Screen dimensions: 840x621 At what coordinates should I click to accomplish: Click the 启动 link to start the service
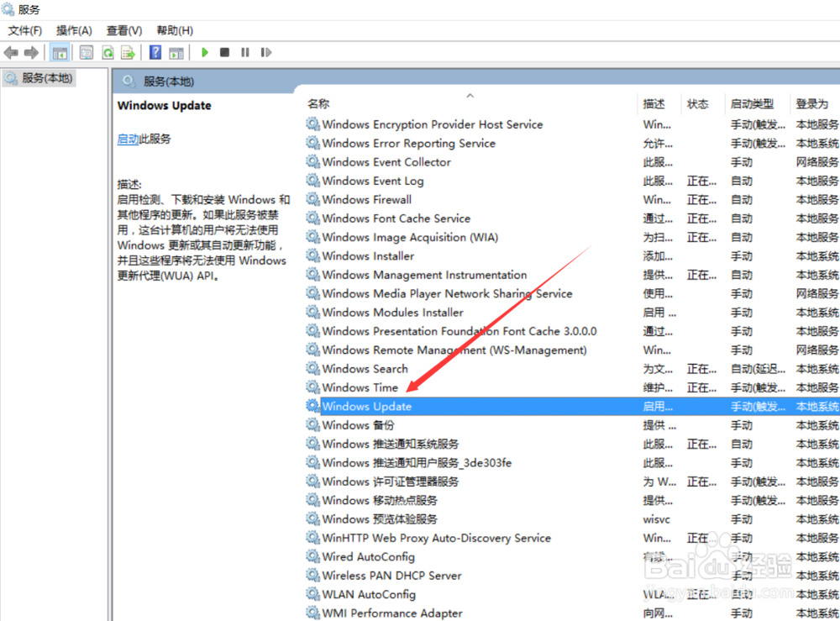click(128, 139)
